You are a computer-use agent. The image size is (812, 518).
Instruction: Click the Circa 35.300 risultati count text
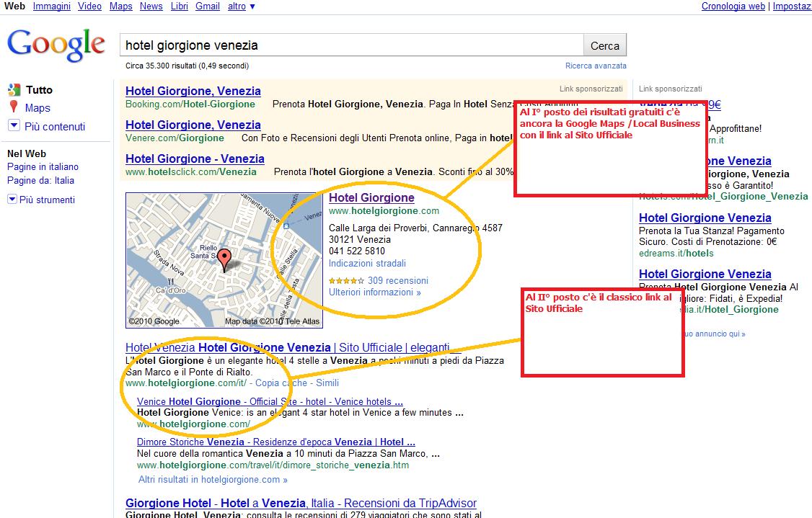(x=187, y=66)
